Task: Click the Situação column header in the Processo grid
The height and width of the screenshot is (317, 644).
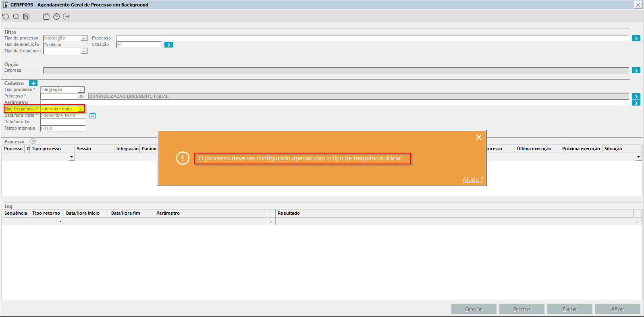Action: pos(622,149)
